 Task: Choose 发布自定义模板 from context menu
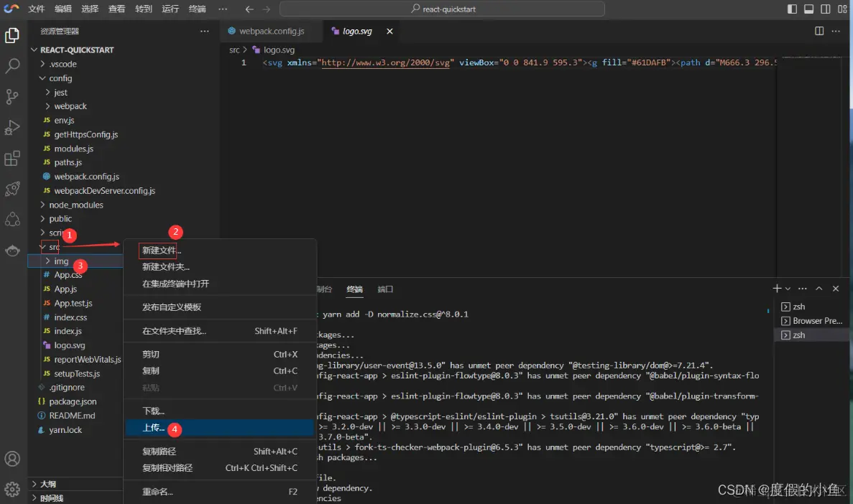click(x=220, y=307)
